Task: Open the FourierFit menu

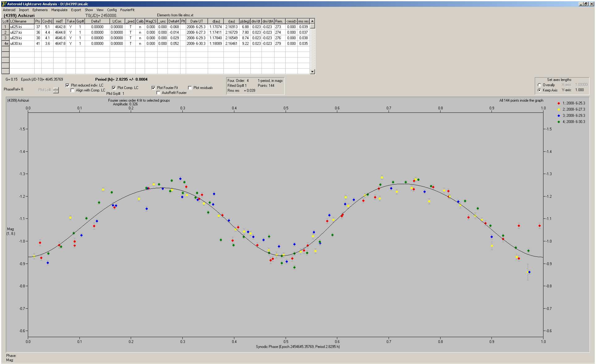Action: [127, 10]
